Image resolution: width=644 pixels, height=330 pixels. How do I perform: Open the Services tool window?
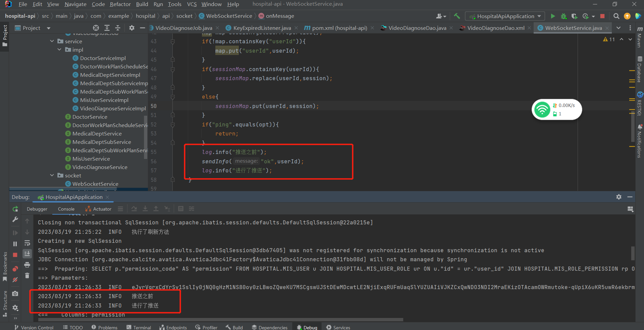338,327
